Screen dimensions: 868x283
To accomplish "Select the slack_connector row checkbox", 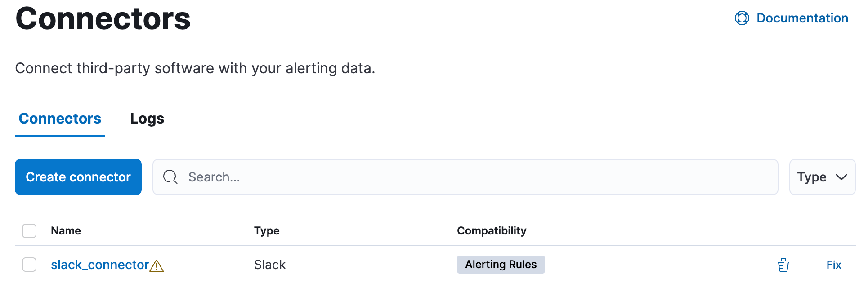I will click(x=29, y=265).
